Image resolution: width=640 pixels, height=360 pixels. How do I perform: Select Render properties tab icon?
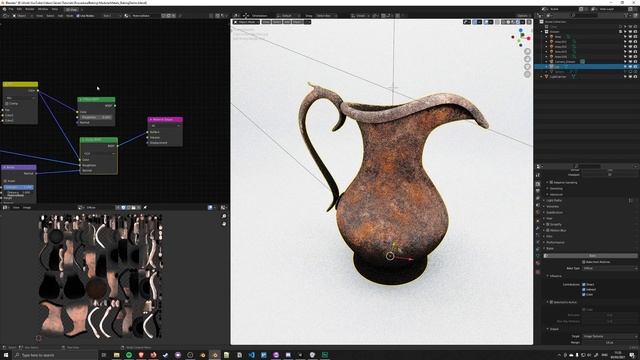[538, 184]
